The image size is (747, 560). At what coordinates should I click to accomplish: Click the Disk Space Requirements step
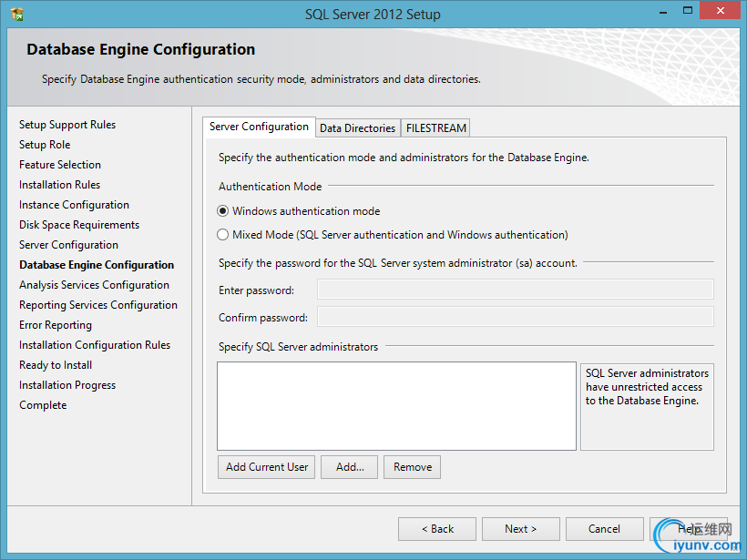(x=79, y=225)
